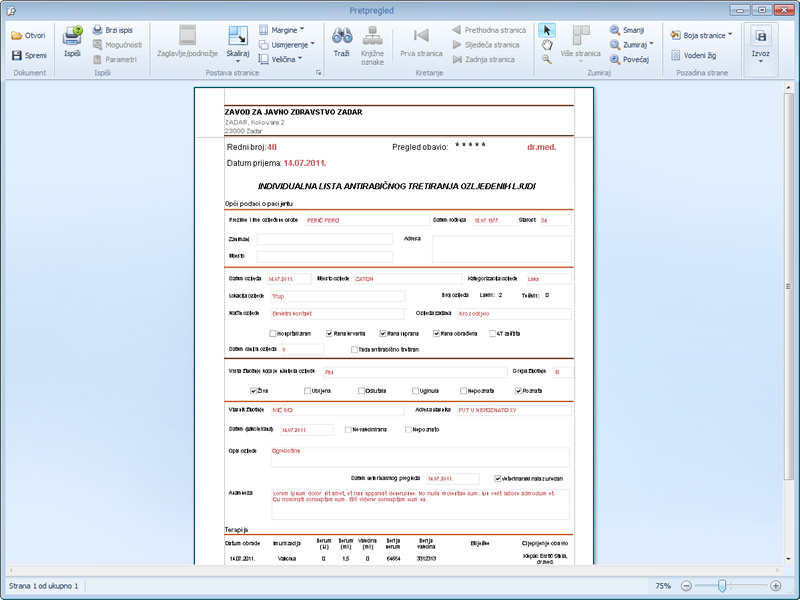
Task: Tick the antirabično tretiran checkbox
Action: (x=354, y=349)
